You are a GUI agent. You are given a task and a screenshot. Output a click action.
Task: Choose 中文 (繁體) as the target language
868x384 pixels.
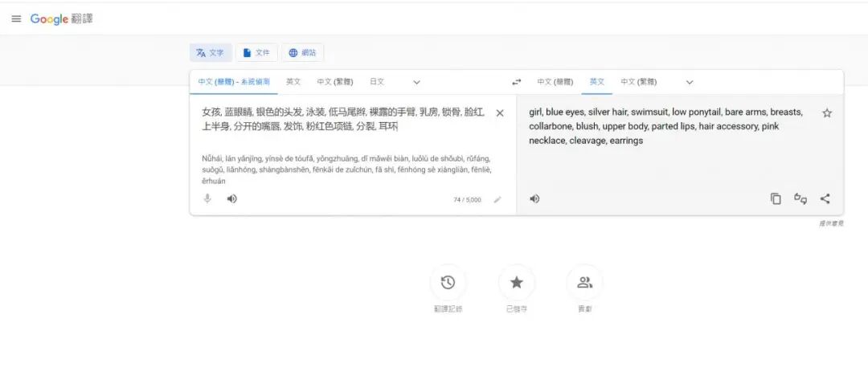pos(638,82)
